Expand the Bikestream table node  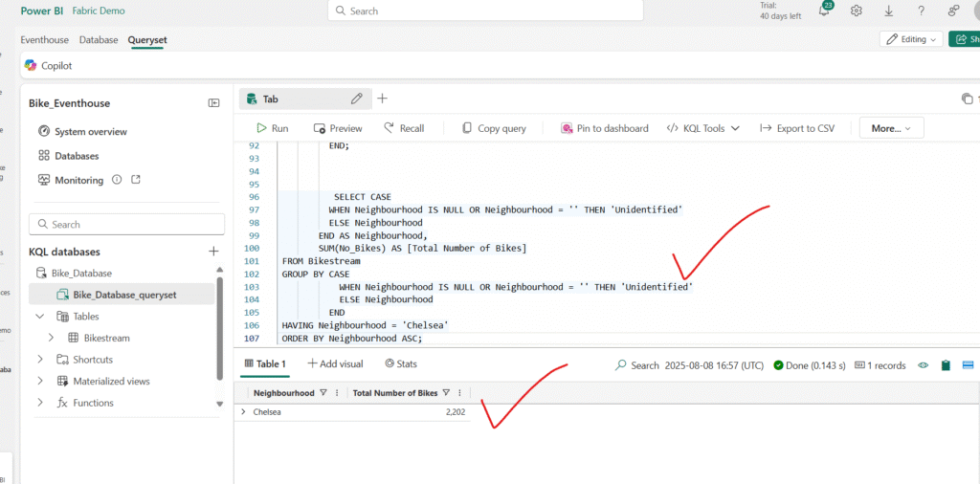tap(52, 338)
